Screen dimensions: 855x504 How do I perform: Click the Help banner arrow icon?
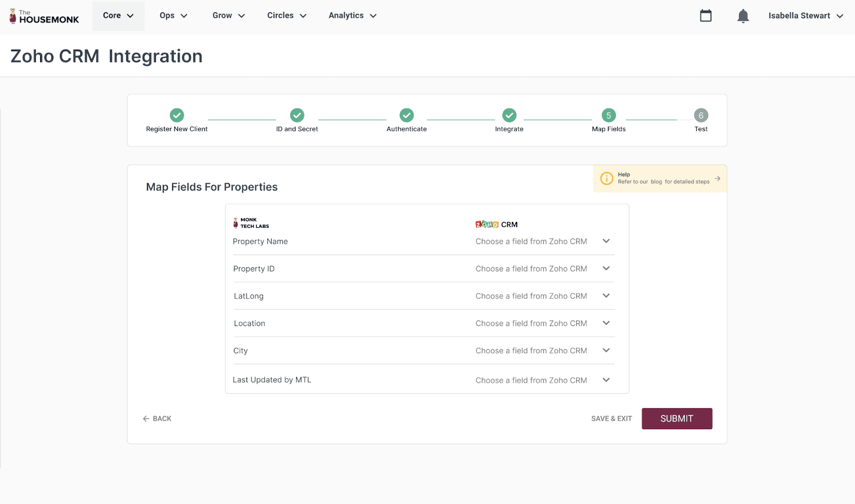click(x=717, y=179)
